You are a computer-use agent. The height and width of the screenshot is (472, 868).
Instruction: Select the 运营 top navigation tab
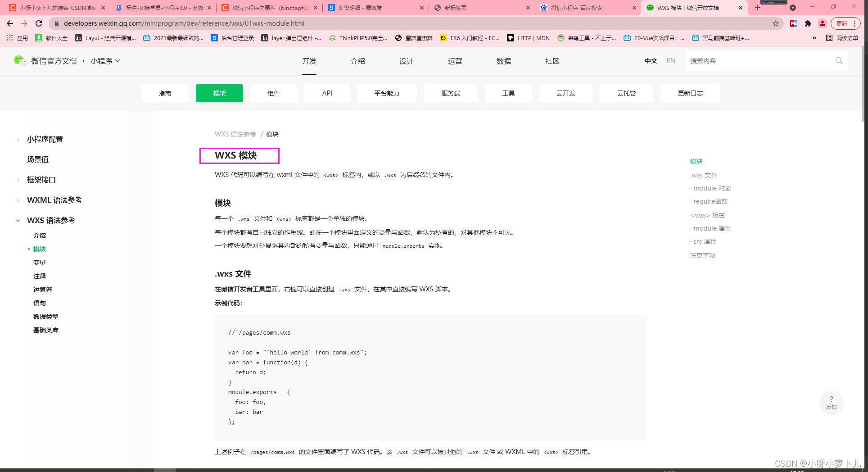(x=455, y=61)
